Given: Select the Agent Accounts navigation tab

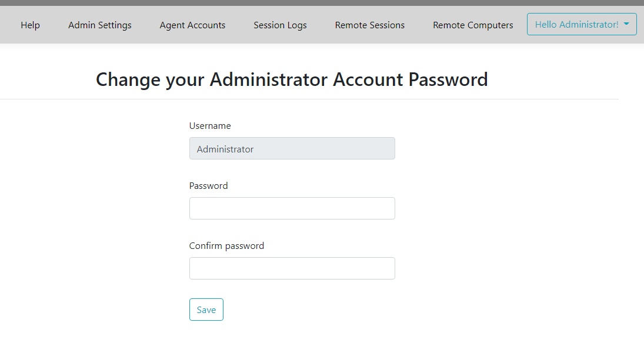Looking at the screenshot, I should pos(192,25).
